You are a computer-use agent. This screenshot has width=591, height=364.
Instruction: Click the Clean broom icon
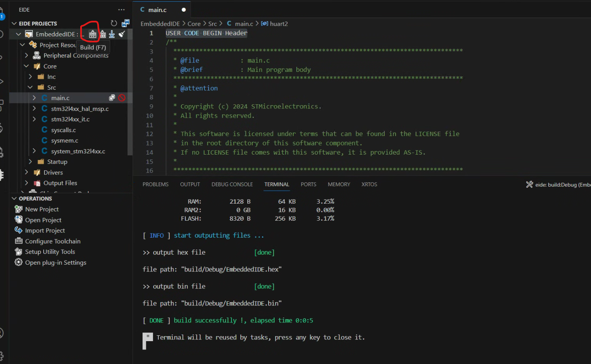pos(122,34)
